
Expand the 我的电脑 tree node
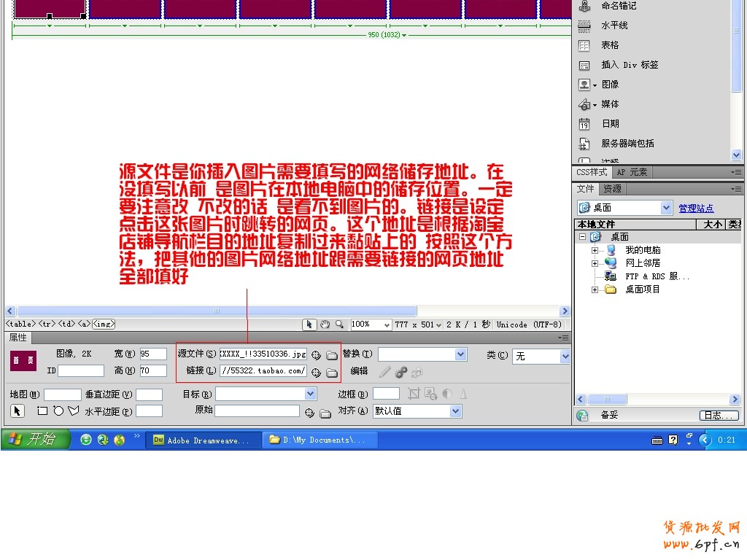595,250
